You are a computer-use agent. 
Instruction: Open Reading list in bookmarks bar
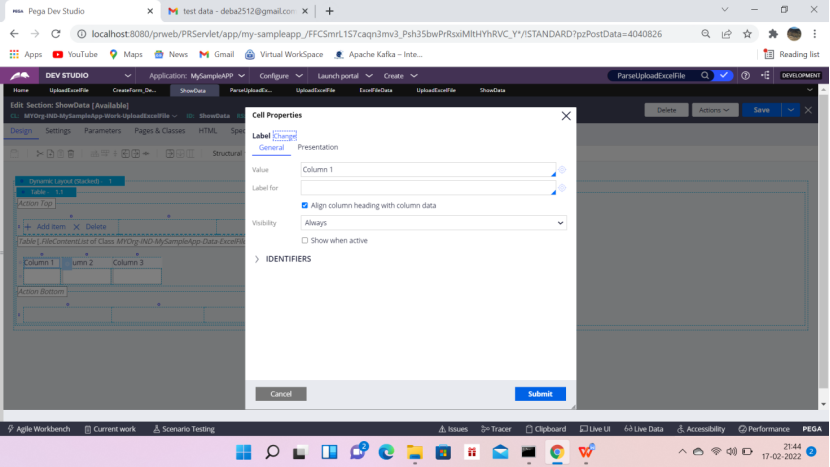click(792, 55)
